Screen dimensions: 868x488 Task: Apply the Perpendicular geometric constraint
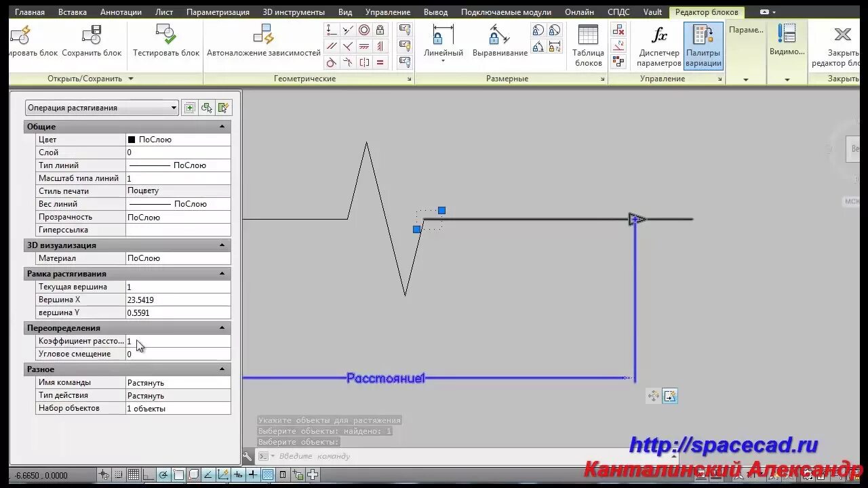point(348,46)
